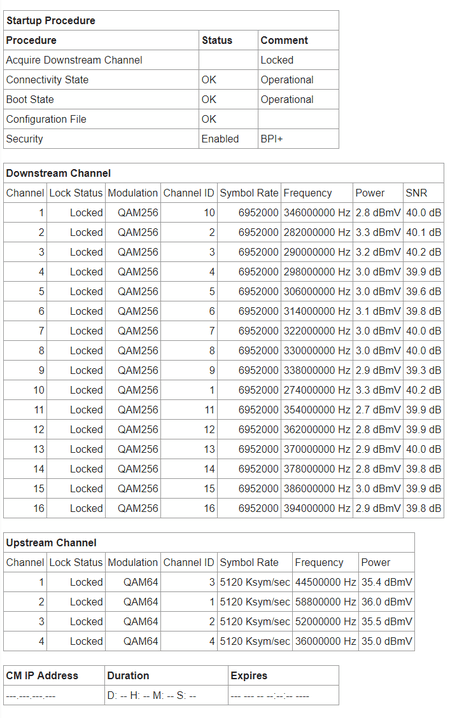Viewport: 457px width, 718px height.
Task: Click the Startup Procedure table title
Action: point(51,21)
